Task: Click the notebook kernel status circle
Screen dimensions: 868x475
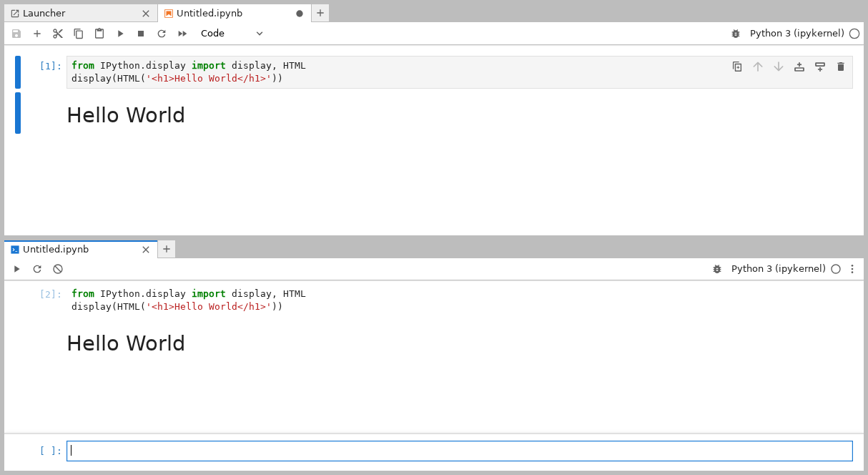Action: tap(854, 34)
